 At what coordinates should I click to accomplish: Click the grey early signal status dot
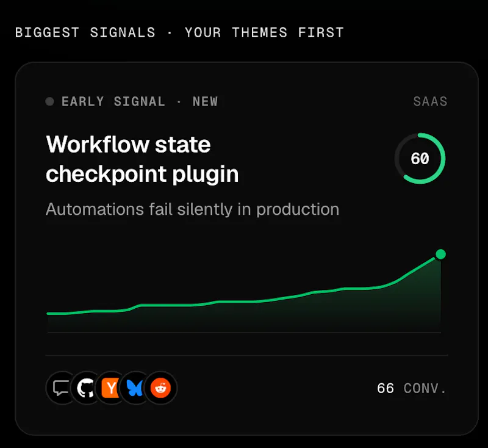tap(50, 101)
